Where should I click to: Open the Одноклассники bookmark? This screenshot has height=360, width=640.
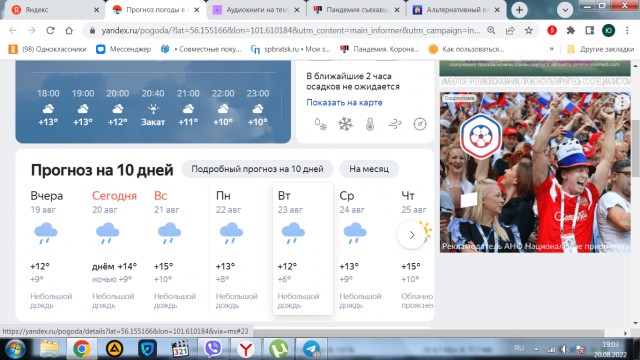48,49
